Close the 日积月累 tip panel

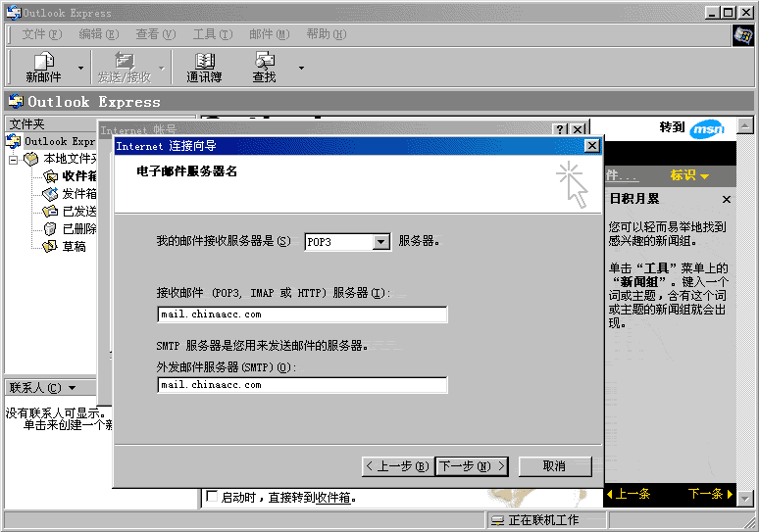tap(726, 199)
